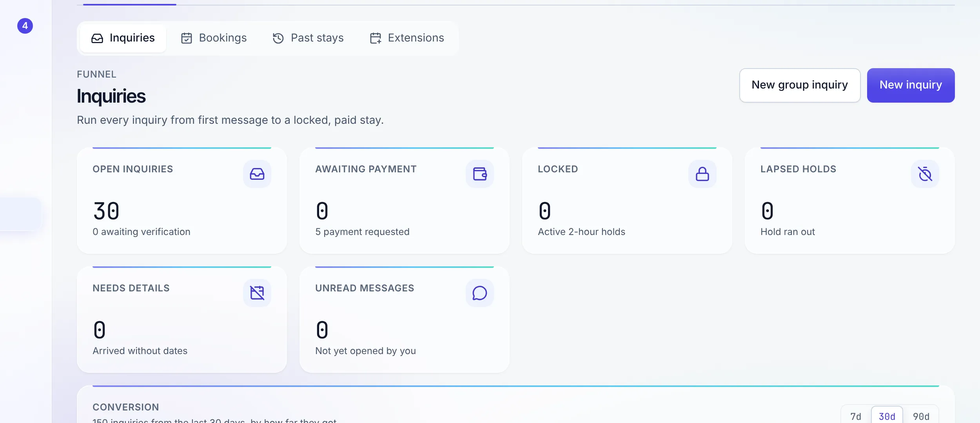Click 'Hold ran out' text
980x423 pixels.
coord(788,232)
